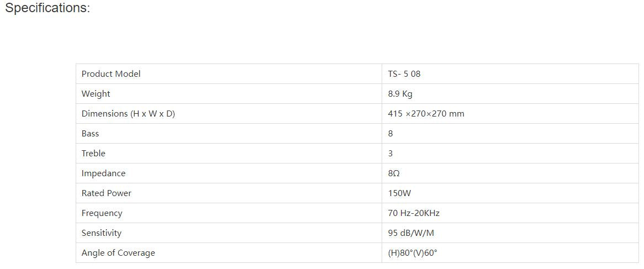The image size is (644, 269).
Task: Select the Weight label cell
Action: 96,94
